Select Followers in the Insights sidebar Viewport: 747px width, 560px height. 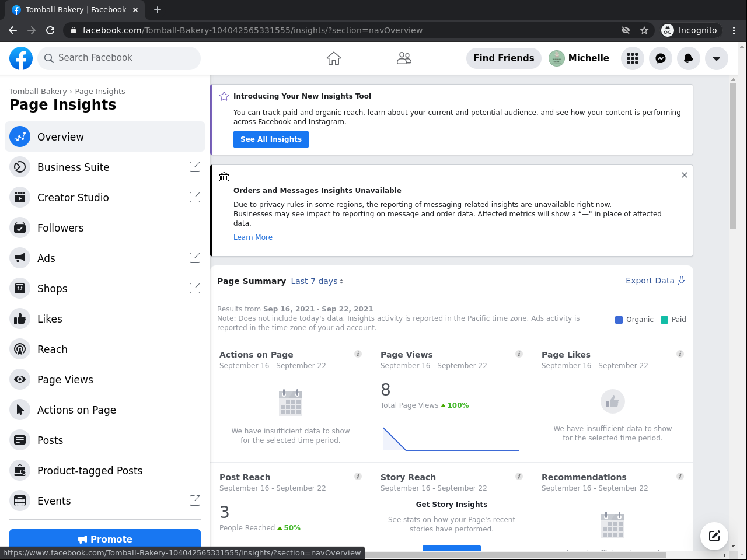[x=60, y=228]
